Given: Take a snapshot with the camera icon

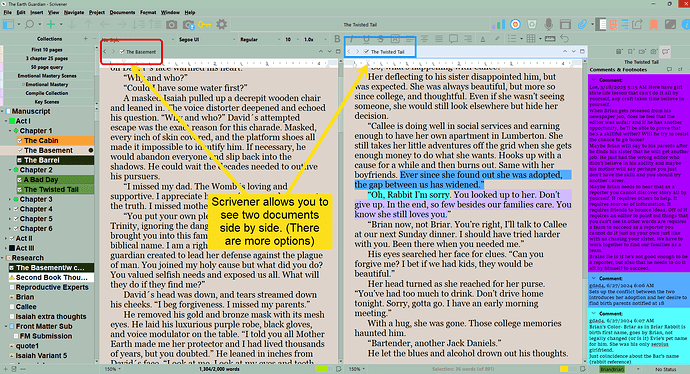Looking at the screenshot, I should pyautogui.click(x=171, y=25).
